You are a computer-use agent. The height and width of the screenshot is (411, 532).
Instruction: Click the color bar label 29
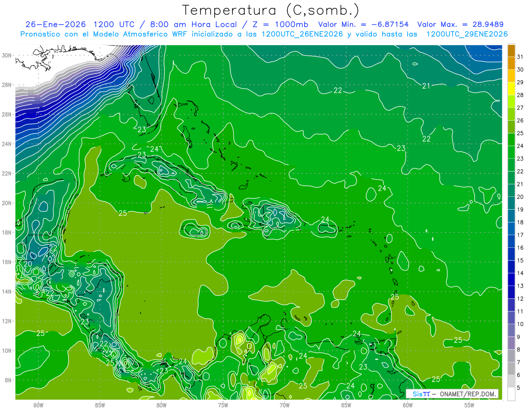pos(520,82)
